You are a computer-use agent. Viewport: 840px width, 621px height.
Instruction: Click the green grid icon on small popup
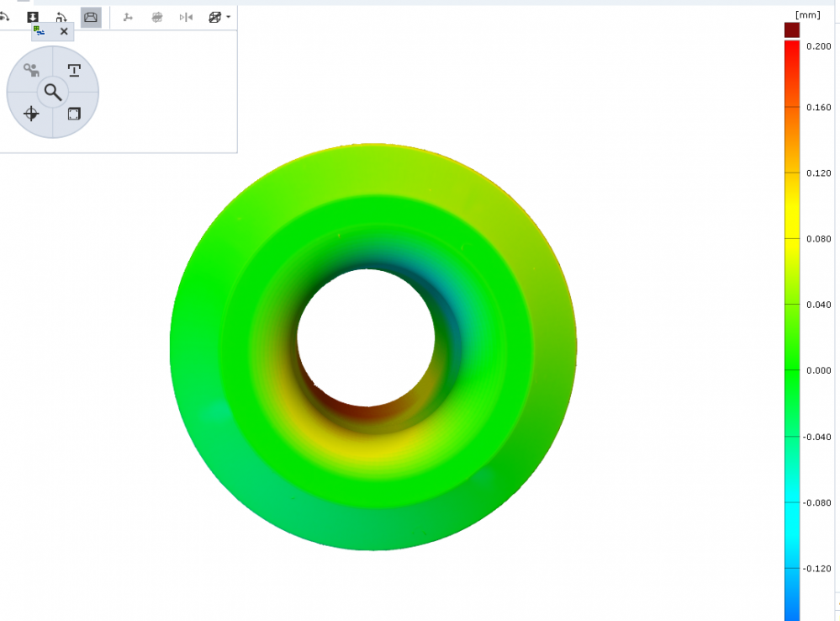[x=39, y=31]
